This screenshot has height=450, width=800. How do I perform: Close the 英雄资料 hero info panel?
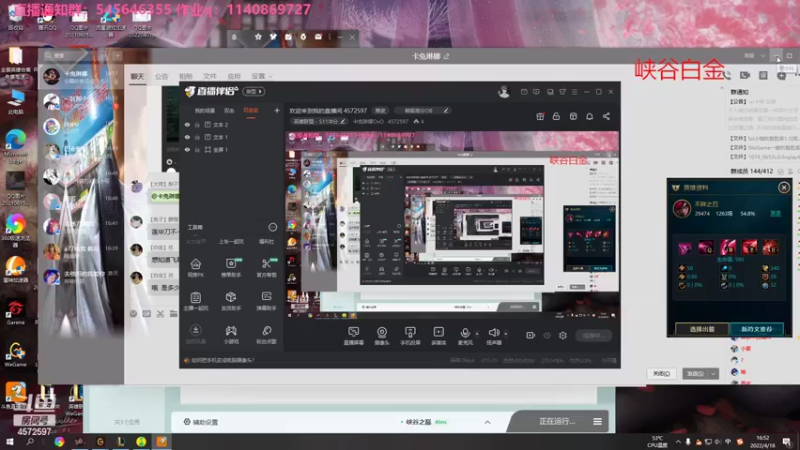point(784,188)
